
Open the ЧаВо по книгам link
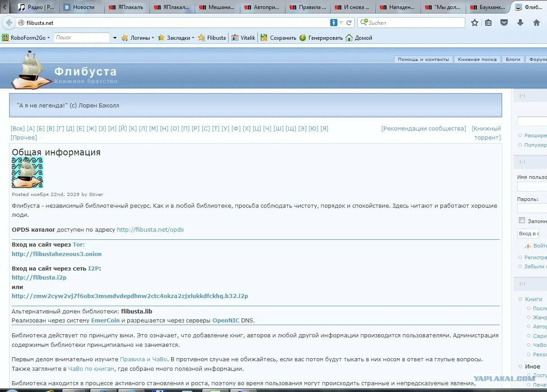91,369
